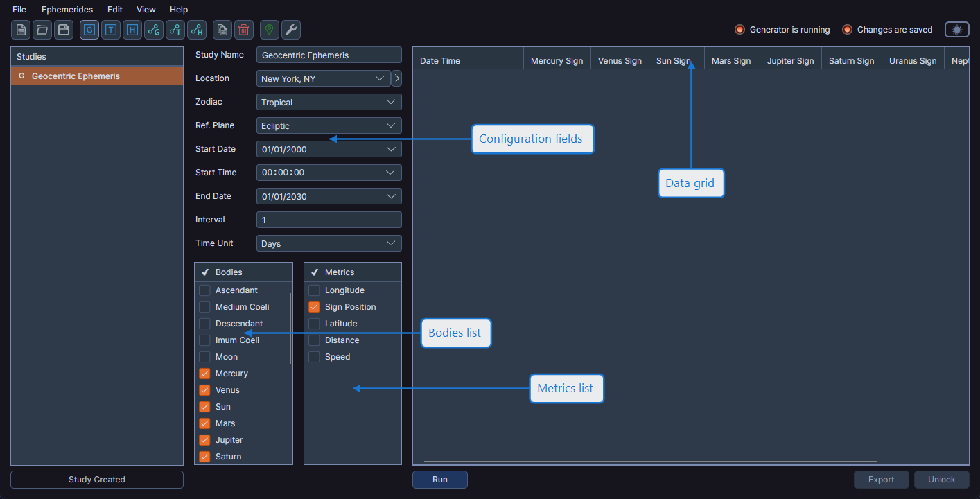This screenshot has width=980, height=499.
Task: Delete the study with trash icon
Action: click(243, 30)
